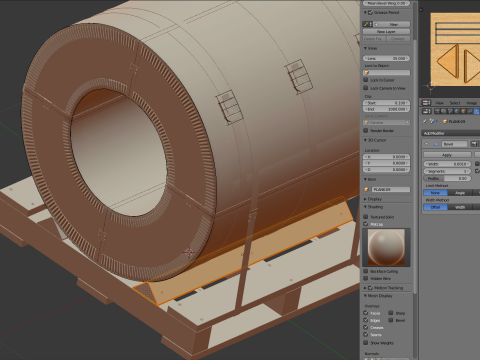Uncheck Edges overlay checkbox

(x=366, y=320)
